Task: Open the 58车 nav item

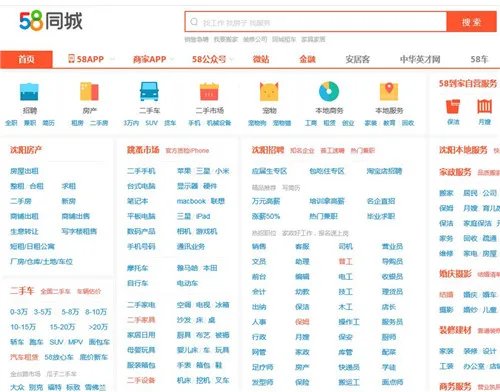Action: point(479,59)
